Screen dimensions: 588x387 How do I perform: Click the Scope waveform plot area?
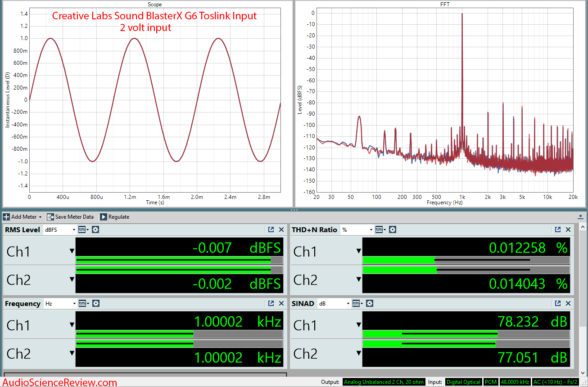tap(155, 100)
